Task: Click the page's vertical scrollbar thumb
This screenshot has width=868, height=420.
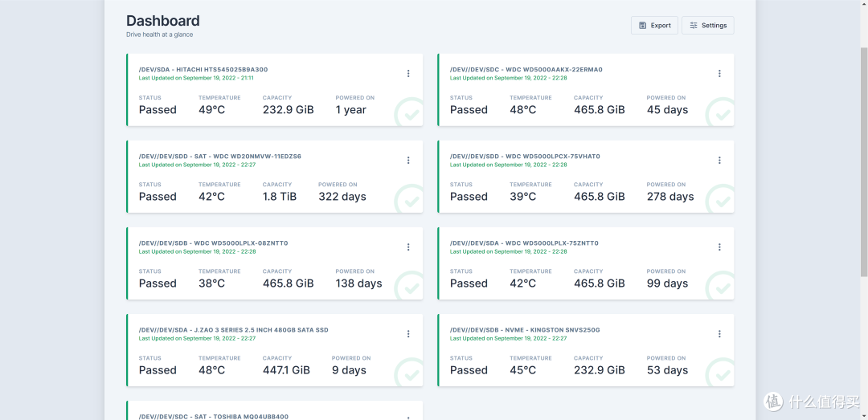Action: [x=864, y=161]
